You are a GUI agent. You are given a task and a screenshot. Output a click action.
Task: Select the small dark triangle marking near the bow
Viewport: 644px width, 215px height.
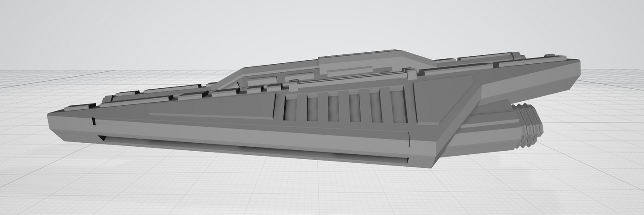[x=102, y=138]
